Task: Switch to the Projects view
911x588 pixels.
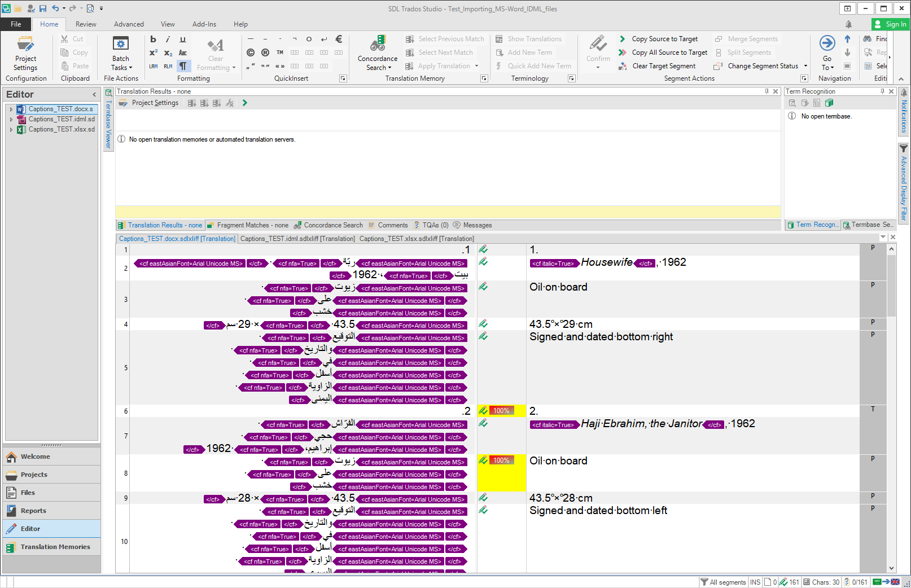Action: click(x=51, y=475)
